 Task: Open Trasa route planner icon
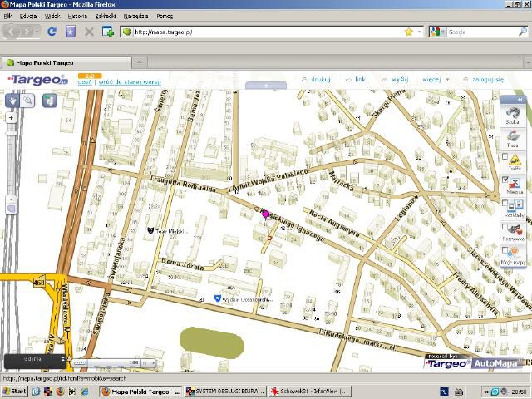513,136
